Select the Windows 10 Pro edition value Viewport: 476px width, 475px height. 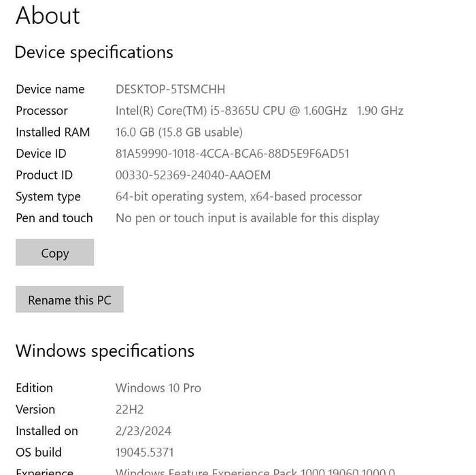click(158, 388)
